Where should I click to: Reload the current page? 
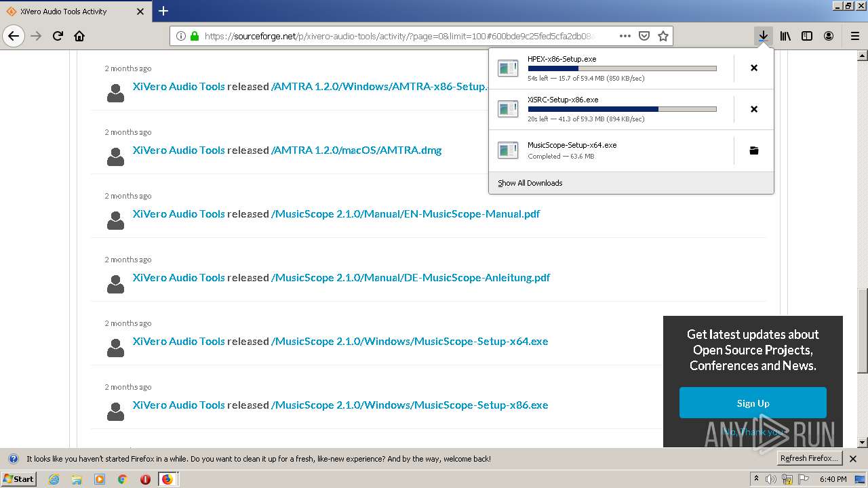(x=58, y=36)
